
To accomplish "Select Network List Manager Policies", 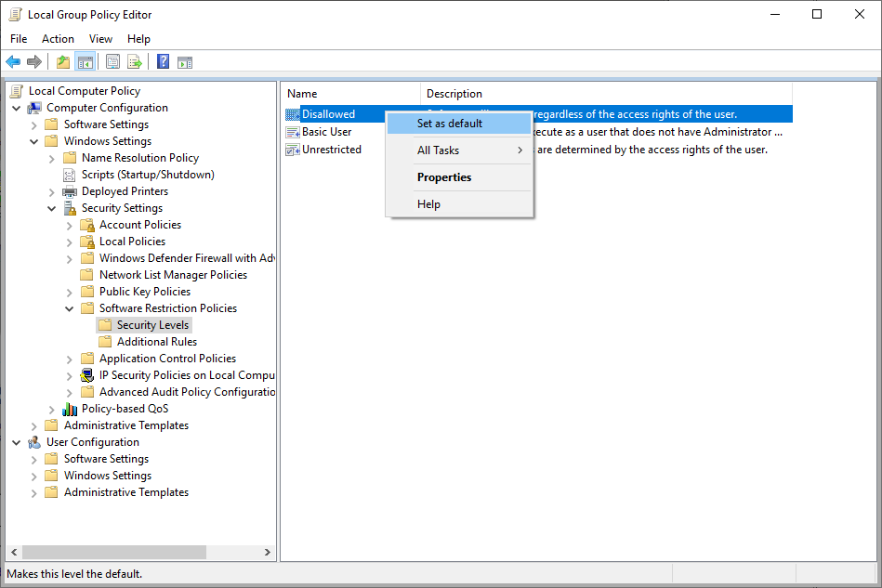I will point(173,275).
